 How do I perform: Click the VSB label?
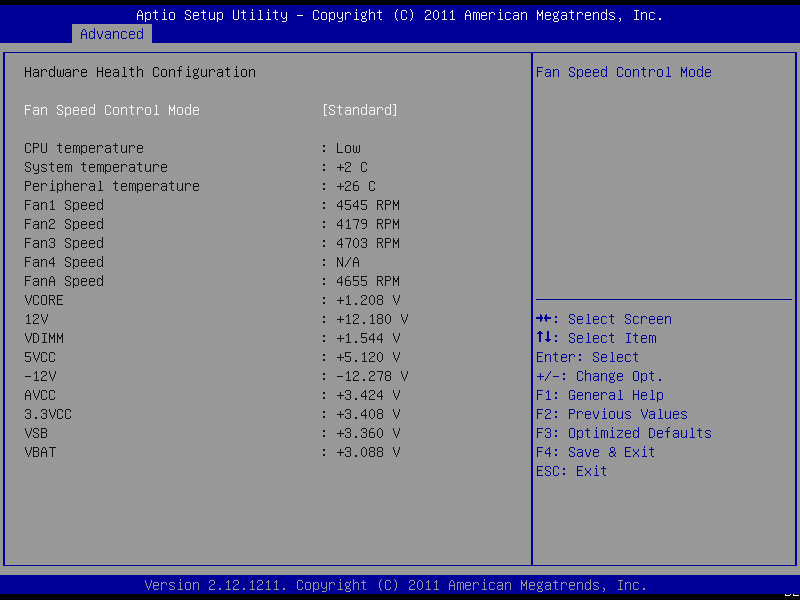coord(36,433)
